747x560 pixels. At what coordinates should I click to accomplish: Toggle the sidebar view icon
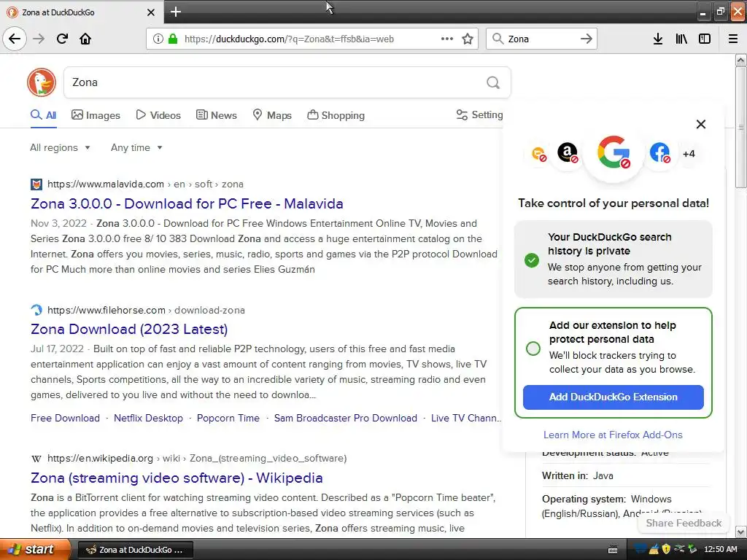705,39
